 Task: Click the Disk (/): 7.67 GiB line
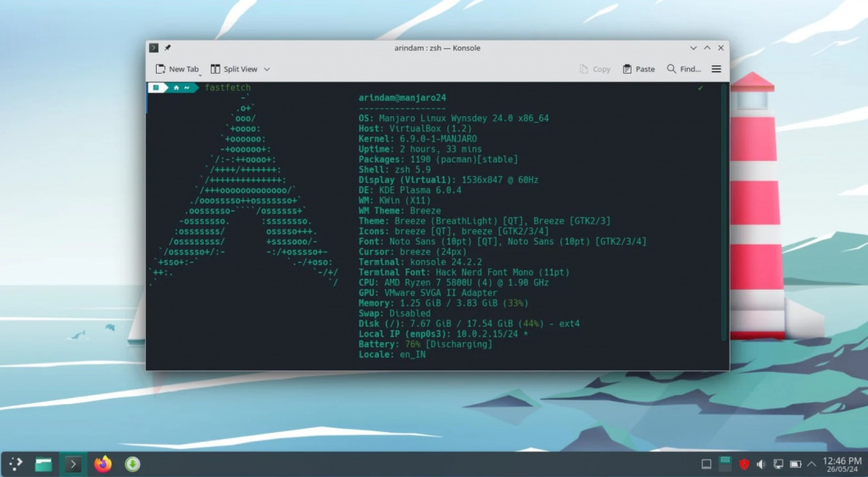click(x=470, y=324)
